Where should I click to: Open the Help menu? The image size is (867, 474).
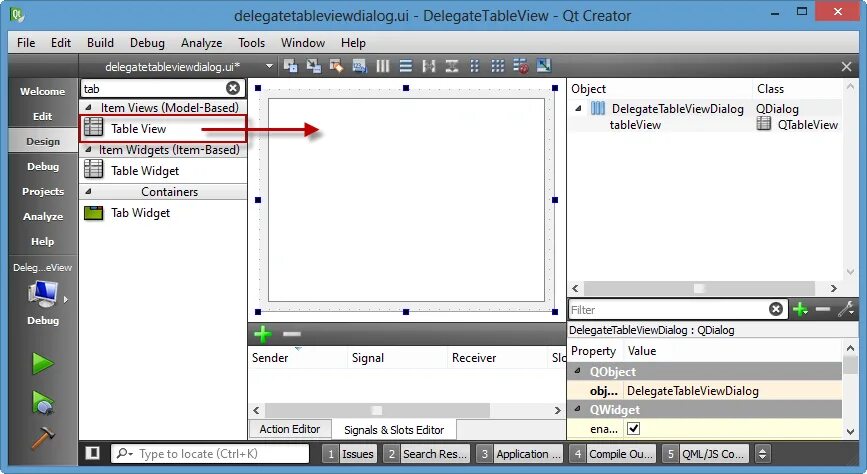[353, 43]
